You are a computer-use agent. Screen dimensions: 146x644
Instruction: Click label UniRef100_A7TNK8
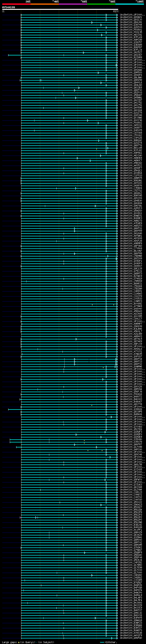pyautogui.click(x=131, y=306)
